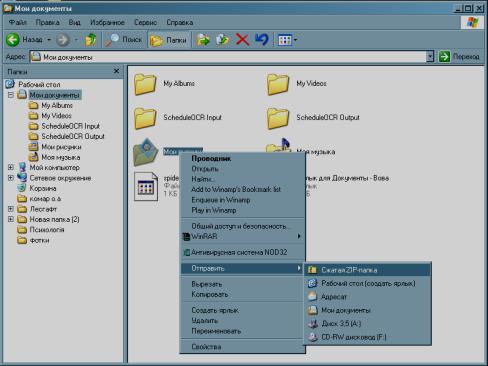Click the Моя музыка folder icon
The image size is (488, 366).
pos(279,146)
